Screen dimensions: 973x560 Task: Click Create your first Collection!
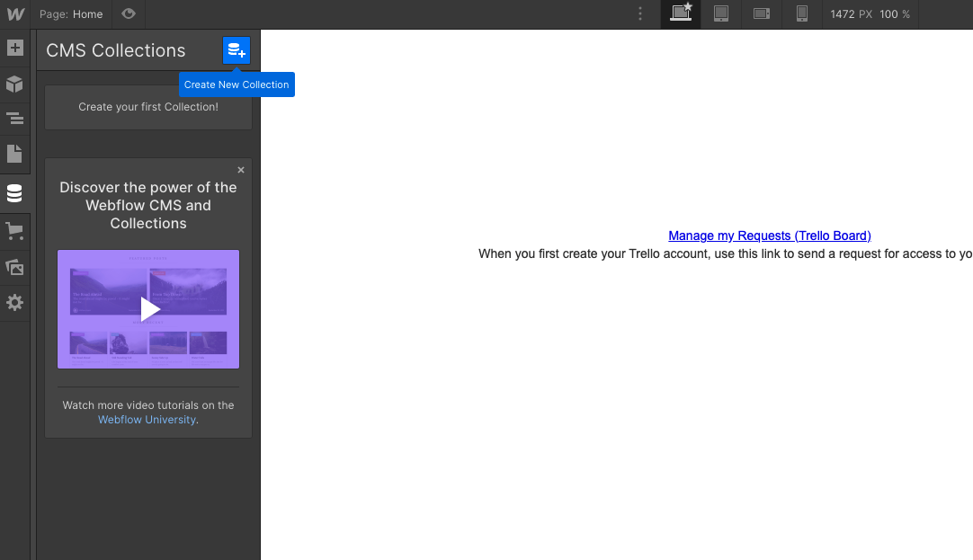point(148,107)
